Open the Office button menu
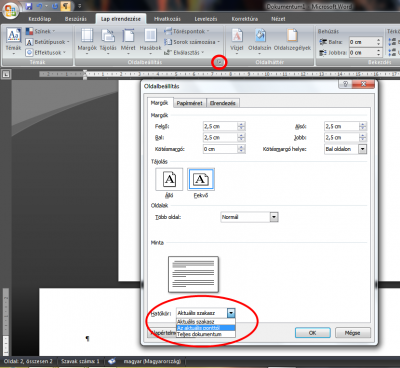The image size is (400, 368). tap(10, 10)
